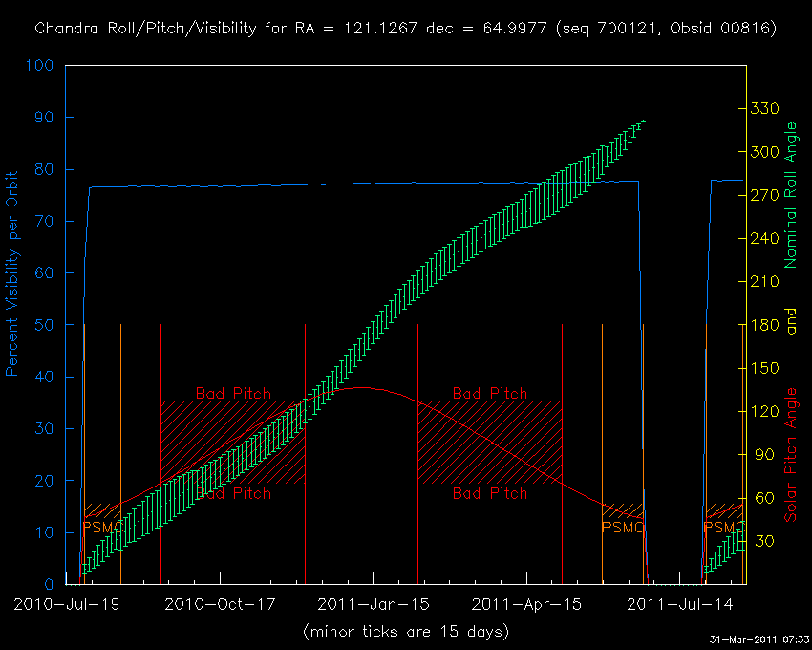The image size is (812, 650).
Task: Click the 2010-Jul-19 date label
Action: [65, 604]
